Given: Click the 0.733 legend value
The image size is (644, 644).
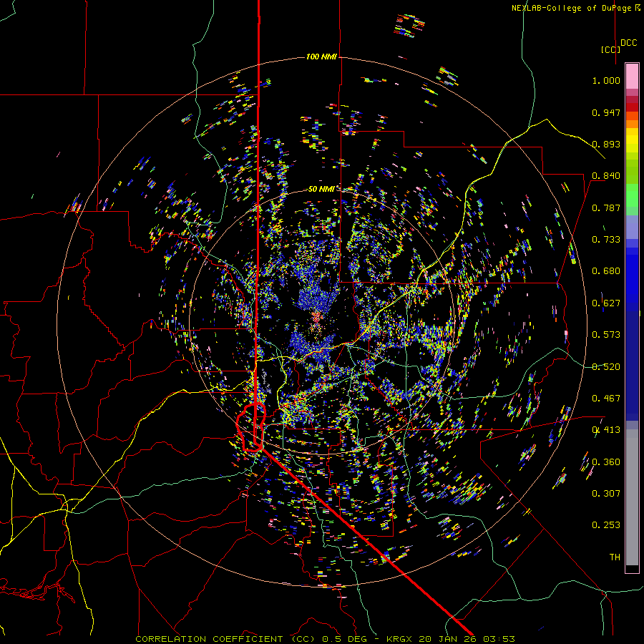Looking at the screenshot, I should click(606, 240).
